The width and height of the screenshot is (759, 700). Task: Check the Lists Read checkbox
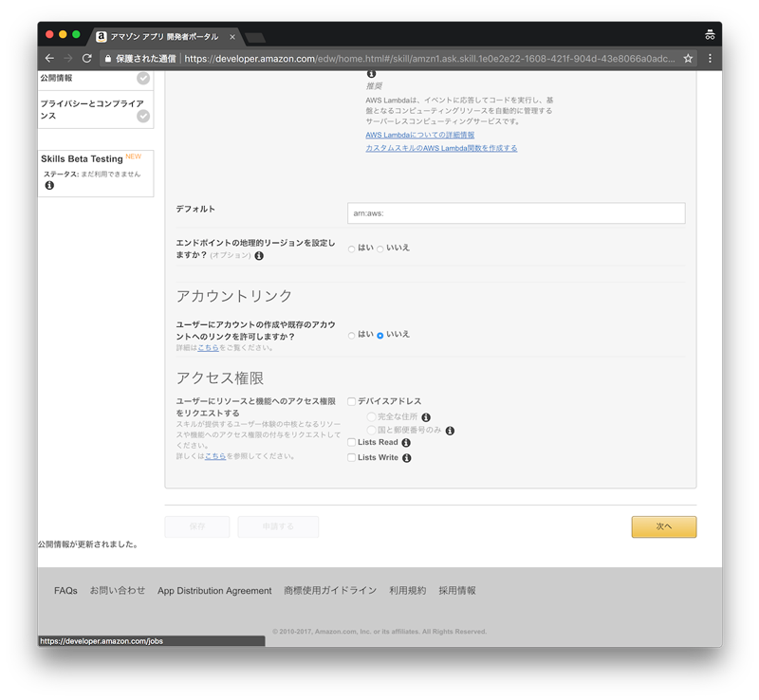(x=352, y=442)
